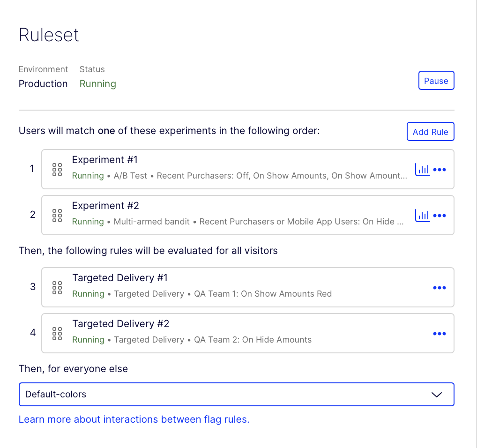The height and width of the screenshot is (448, 477).
Task: Open three-dot menu for Targeted Delivery #1
Action: pyautogui.click(x=440, y=288)
